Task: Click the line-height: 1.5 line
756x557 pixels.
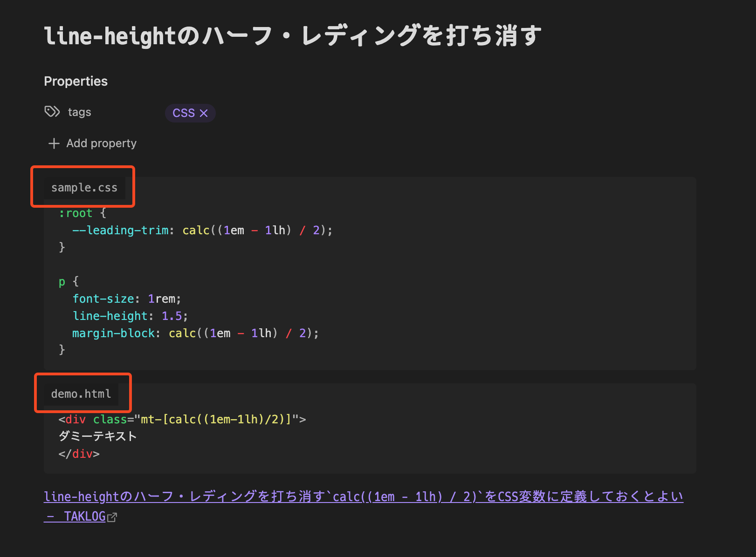Action: click(x=131, y=316)
